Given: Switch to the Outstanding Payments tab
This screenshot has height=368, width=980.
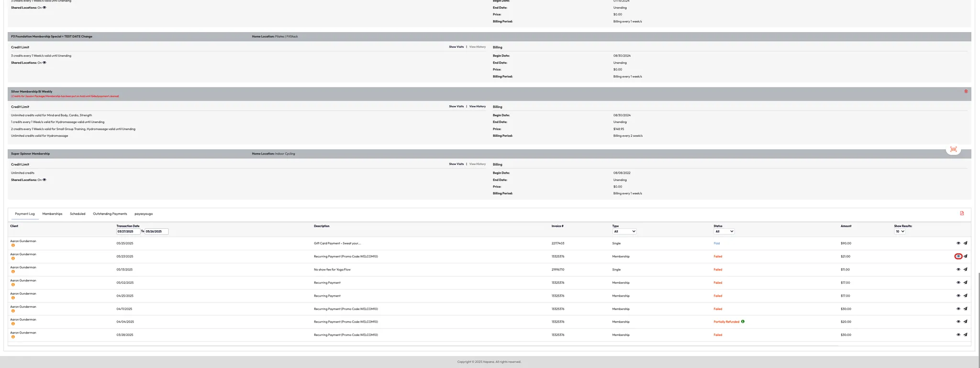Looking at the screenshot, I should click(x=110, y=214).
